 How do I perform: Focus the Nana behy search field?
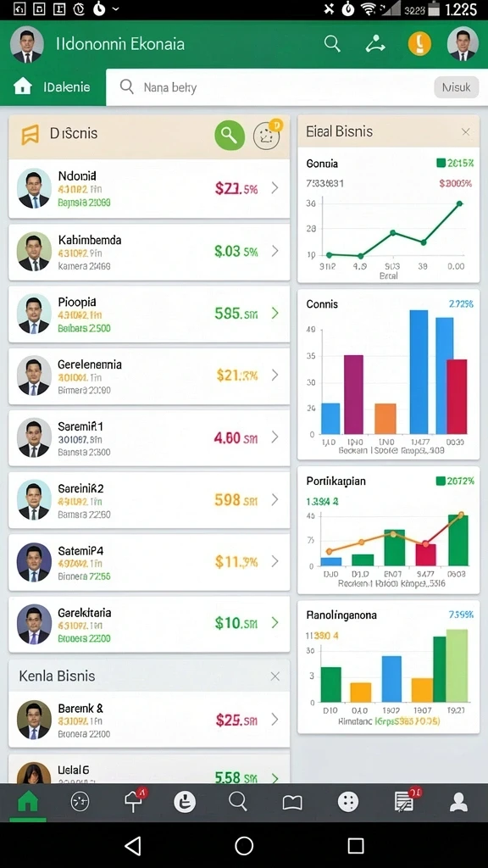270,87
